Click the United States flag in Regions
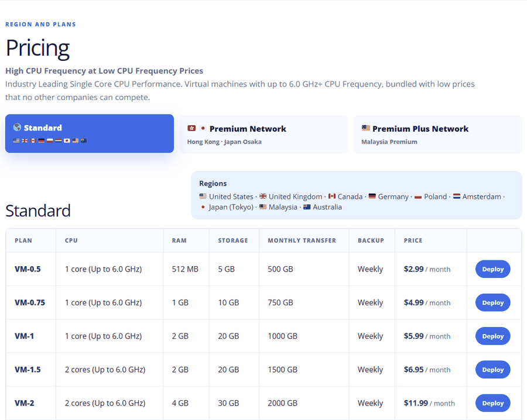 pos(203,196)
